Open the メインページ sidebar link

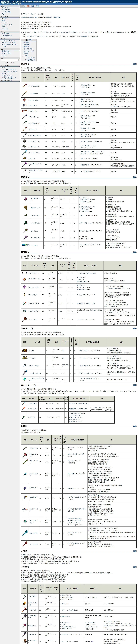tap(6, 8)
